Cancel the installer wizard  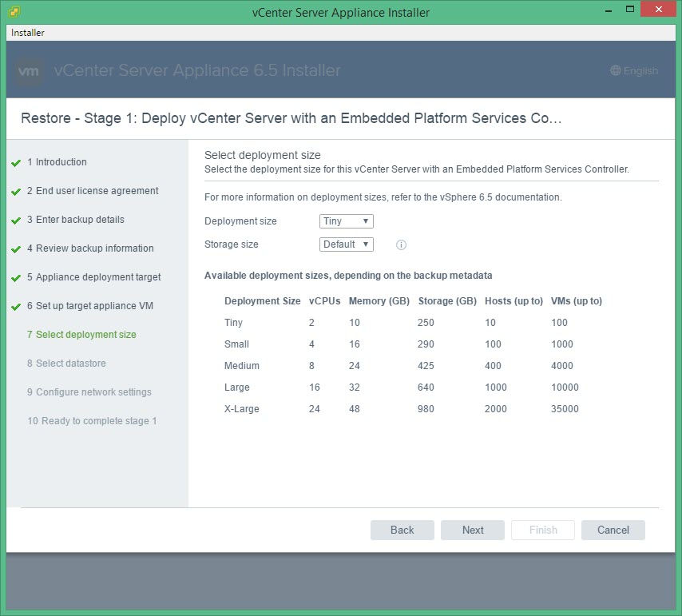(613, 530)
